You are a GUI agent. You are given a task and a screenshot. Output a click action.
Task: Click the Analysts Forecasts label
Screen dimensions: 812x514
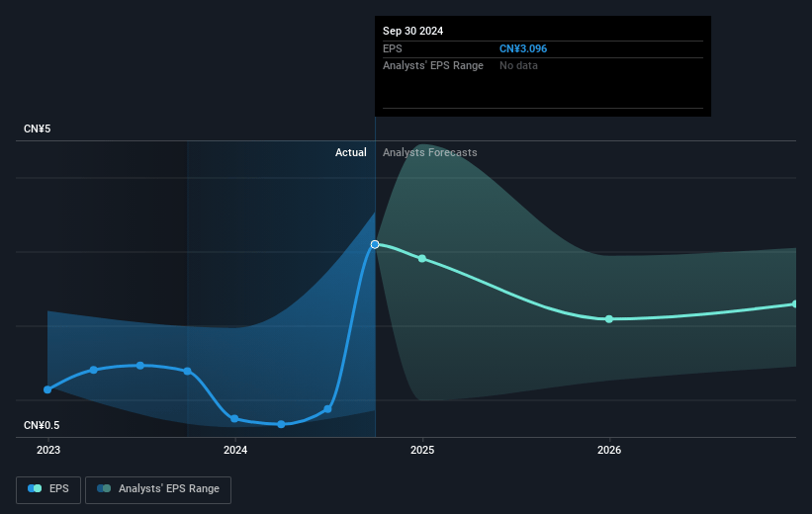point(430,152)
